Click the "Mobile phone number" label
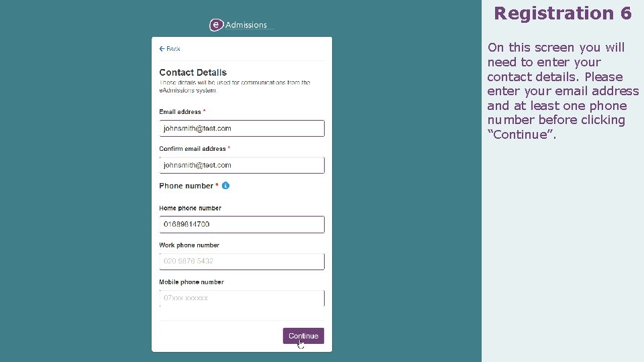 pyautogui.click(x=191, y=282)
